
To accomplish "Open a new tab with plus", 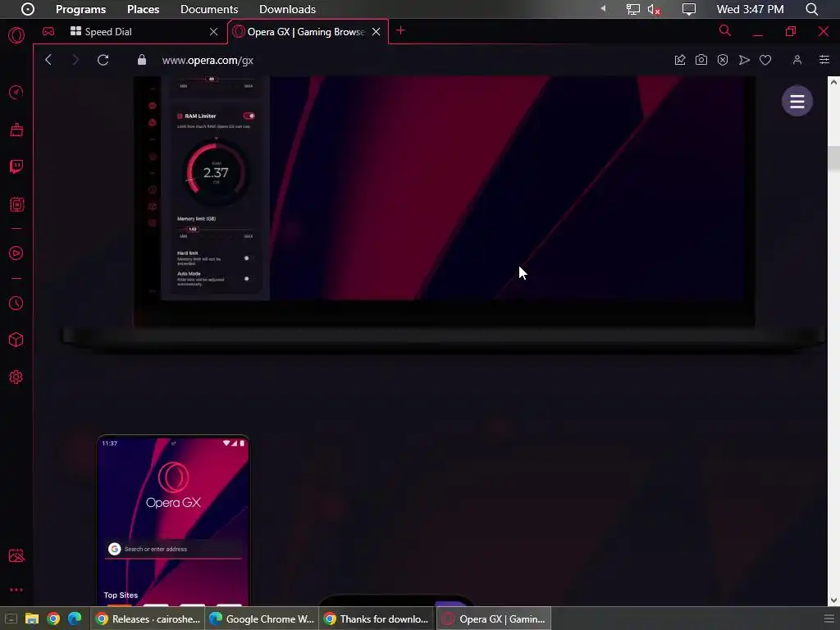I will point(400,30).
